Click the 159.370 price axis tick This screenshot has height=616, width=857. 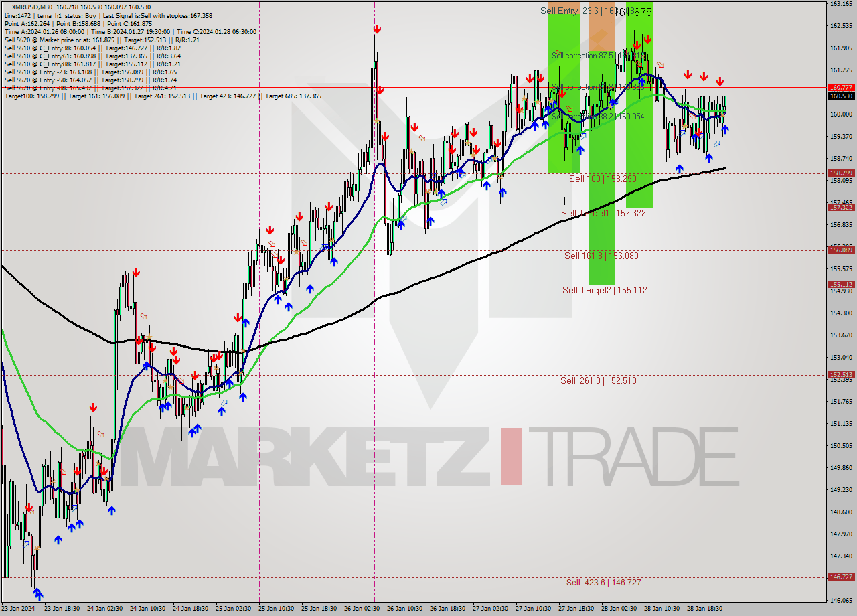coord(841,137)
